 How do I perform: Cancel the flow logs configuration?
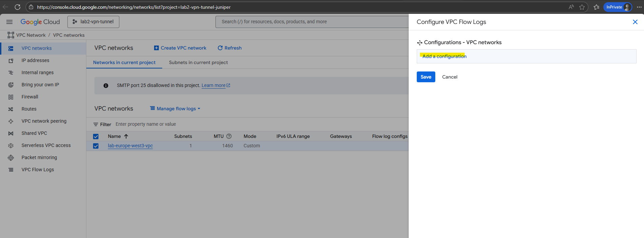(450, 77)
